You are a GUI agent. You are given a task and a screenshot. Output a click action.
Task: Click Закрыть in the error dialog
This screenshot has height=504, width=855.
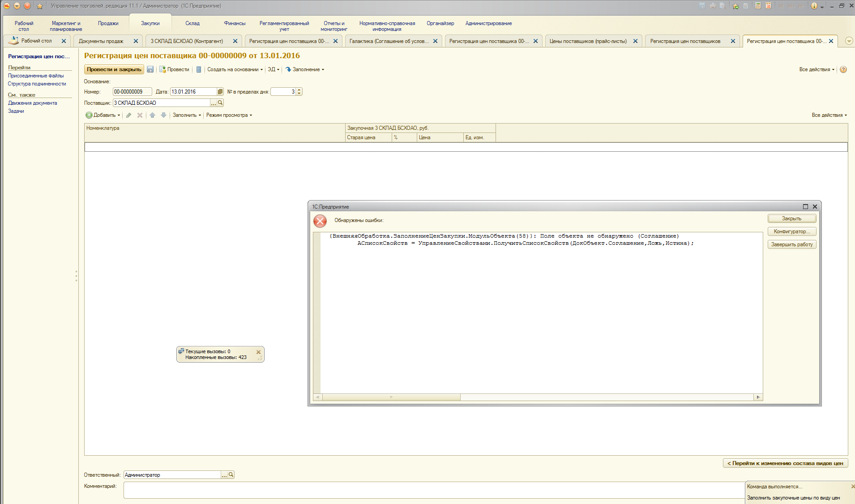click(x=792, y=218)
